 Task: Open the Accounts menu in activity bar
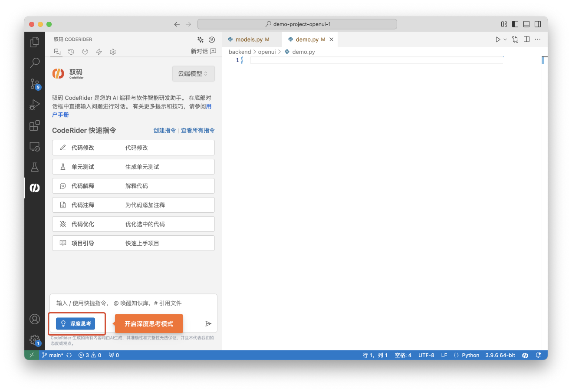(x=34, y=319)
